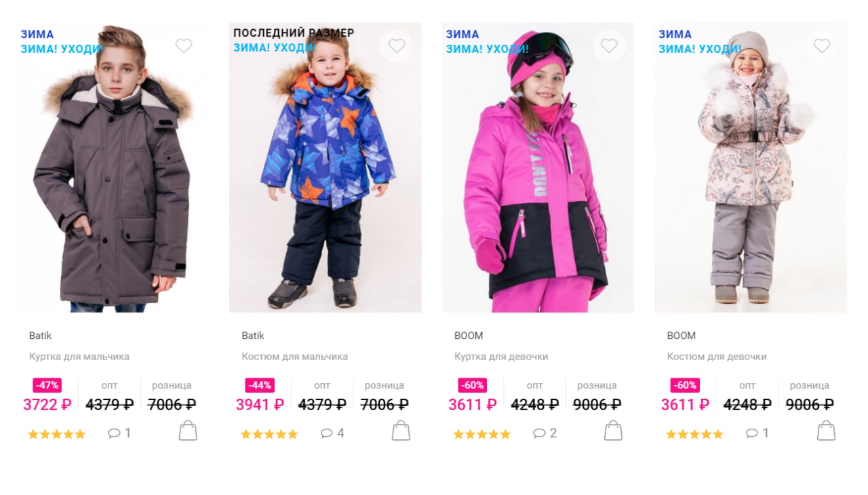Add 3722 ₽ jacket to shopping bag
The height and width of the screenshot is (495, 868).
188,431
